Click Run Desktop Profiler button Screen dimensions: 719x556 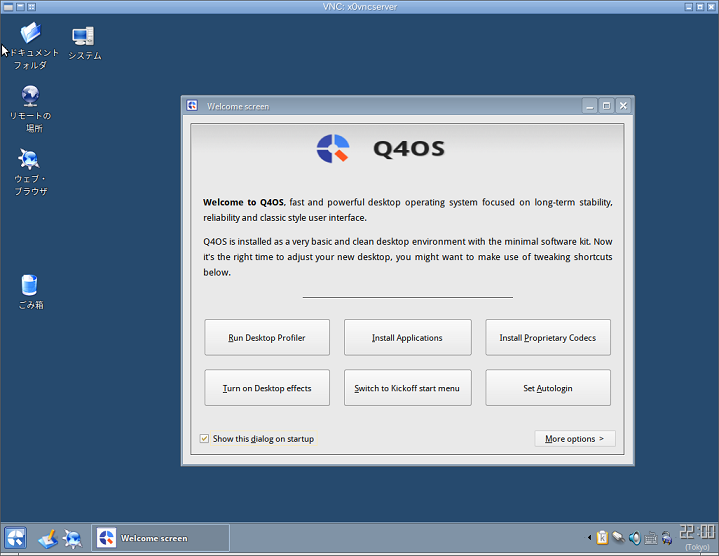click(267, 337)
